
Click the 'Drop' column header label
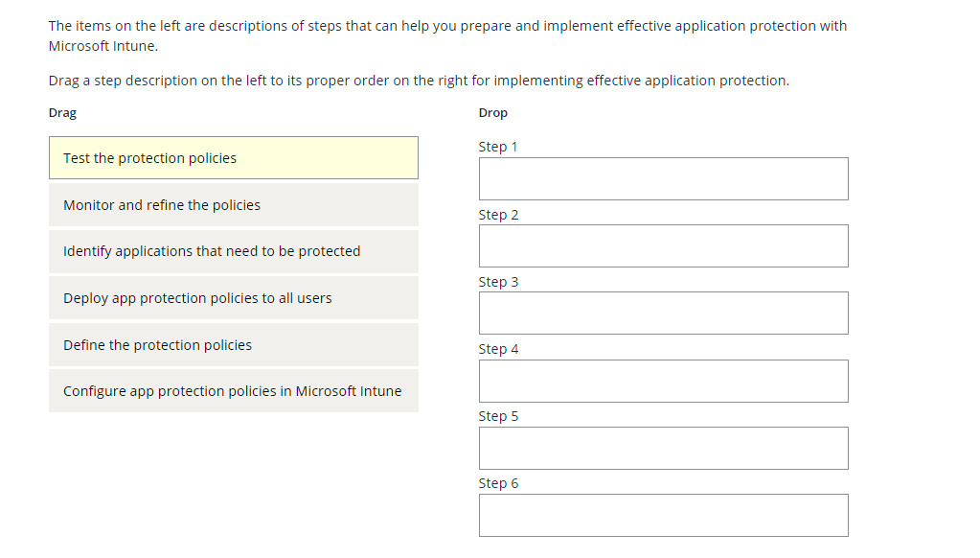click(490, 112)
